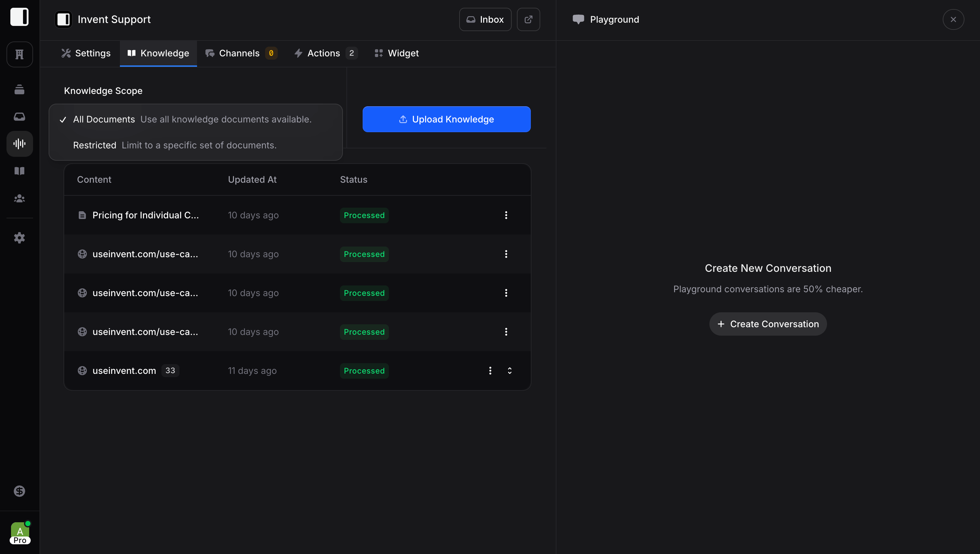
Task: Open options menu for Pricing for Individual document
Action: point(506,215)
